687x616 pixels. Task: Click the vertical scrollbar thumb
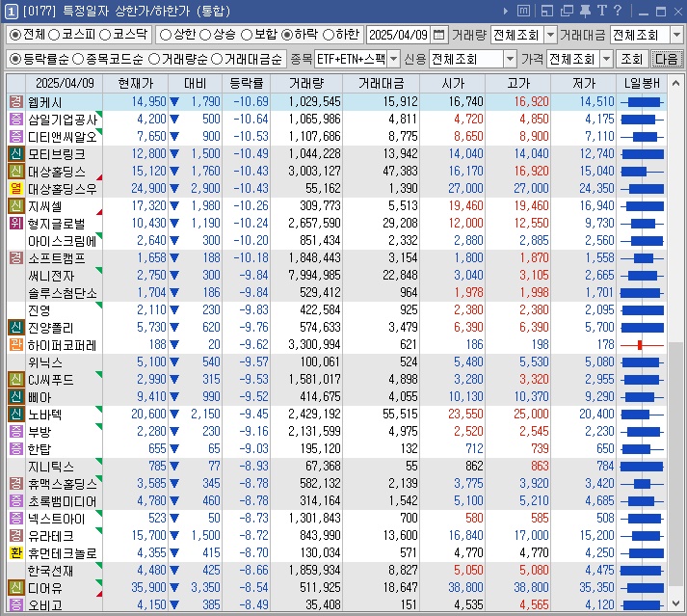[x=676, y=463]
